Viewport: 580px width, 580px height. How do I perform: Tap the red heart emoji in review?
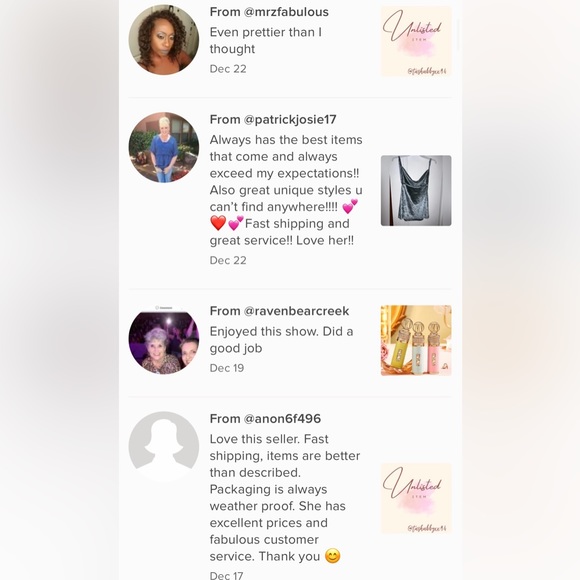(218, 223)
